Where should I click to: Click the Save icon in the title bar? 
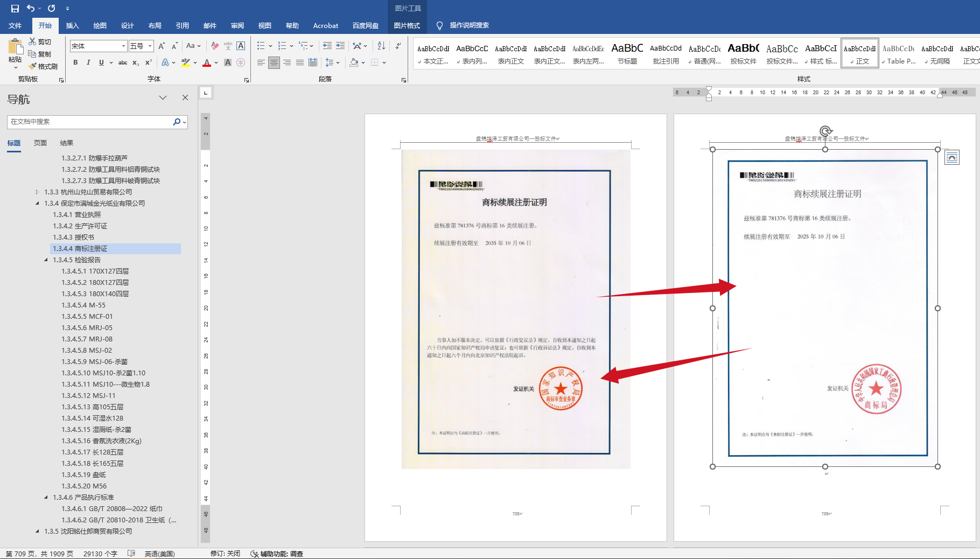coord(15,8)
